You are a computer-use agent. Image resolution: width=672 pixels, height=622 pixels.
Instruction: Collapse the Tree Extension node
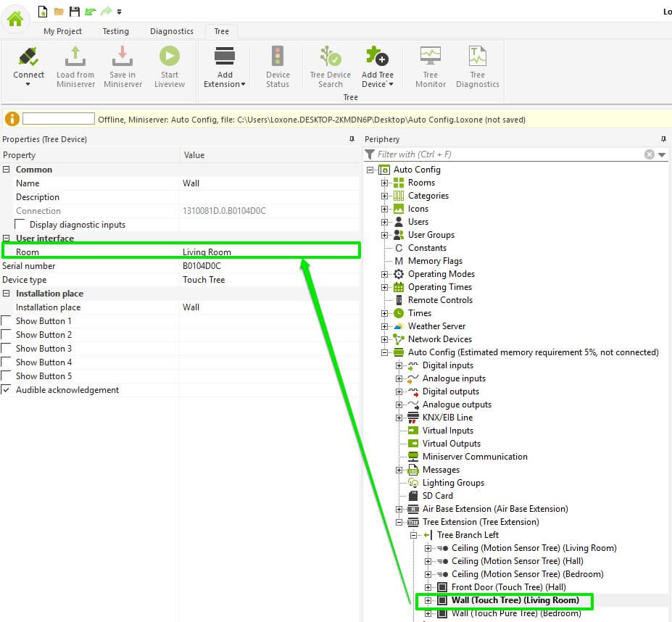(399, 522)
